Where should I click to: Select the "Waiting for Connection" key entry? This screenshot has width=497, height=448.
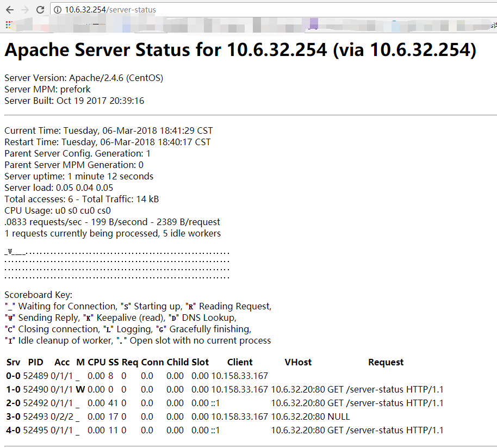[x=61, y=307]
